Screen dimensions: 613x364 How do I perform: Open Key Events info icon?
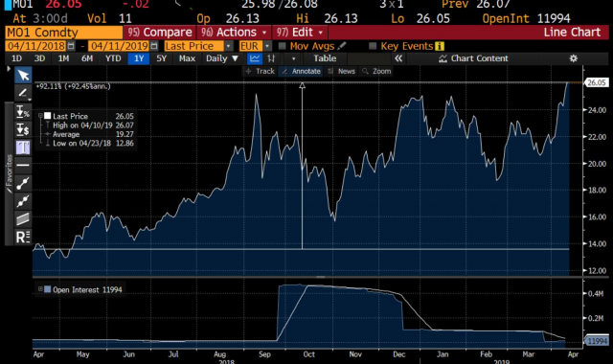pos(440,46)
